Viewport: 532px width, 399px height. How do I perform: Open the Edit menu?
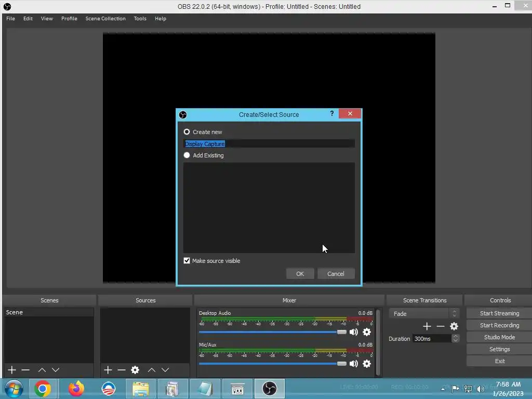click(x=28, y=18)
